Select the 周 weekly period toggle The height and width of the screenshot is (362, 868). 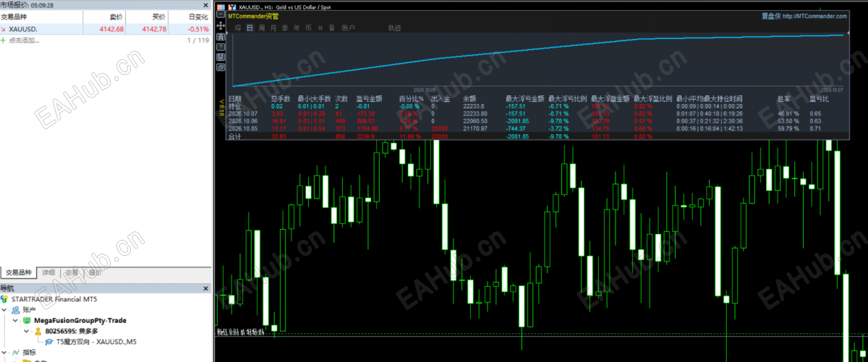click(262, 28)
